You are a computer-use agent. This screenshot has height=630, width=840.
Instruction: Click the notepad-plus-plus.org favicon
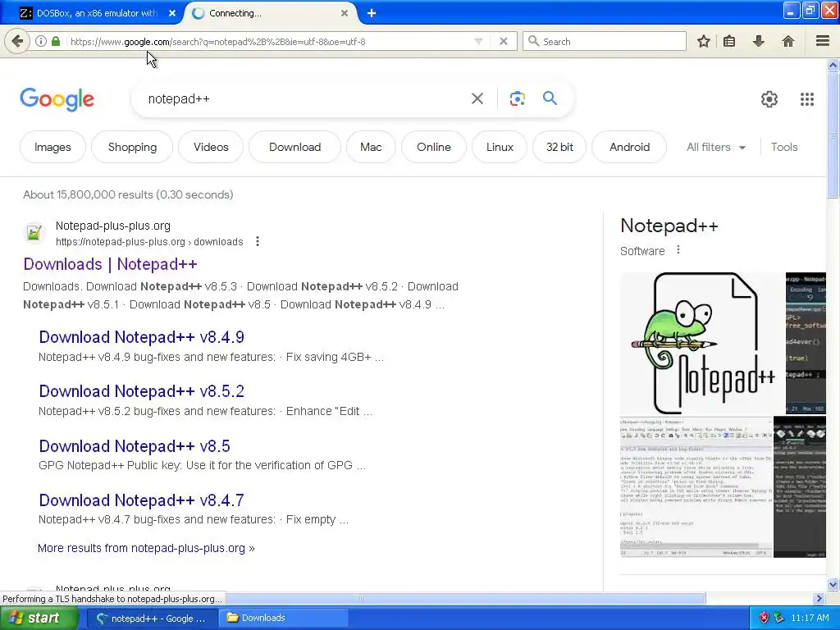tap(34, 233)
